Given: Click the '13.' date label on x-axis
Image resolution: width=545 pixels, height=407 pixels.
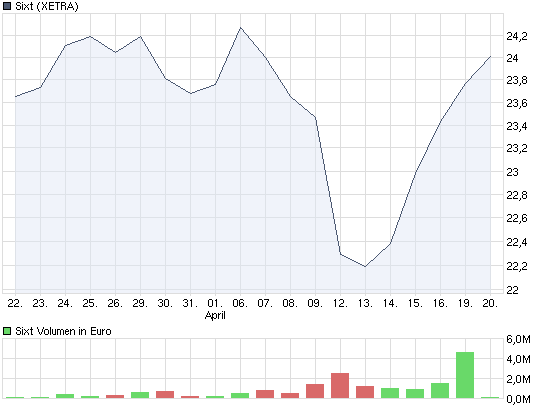Looking at the screenshot, I should (x=365, y=303).
